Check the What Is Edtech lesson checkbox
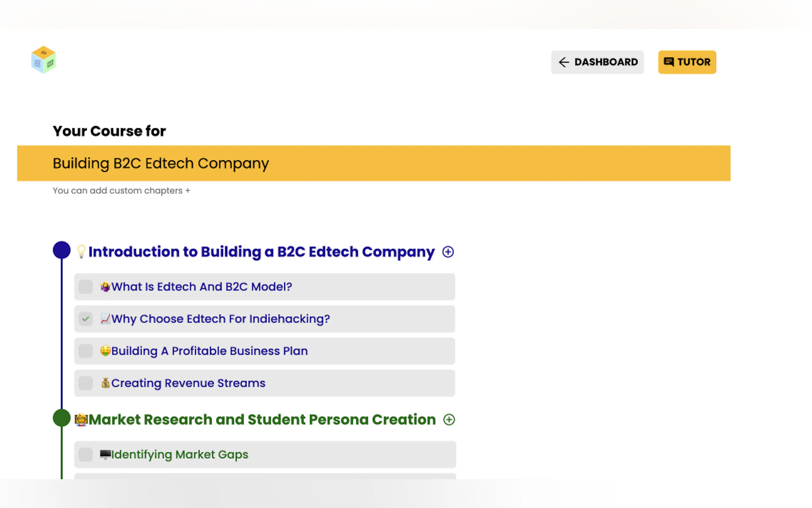 [86, 287]
